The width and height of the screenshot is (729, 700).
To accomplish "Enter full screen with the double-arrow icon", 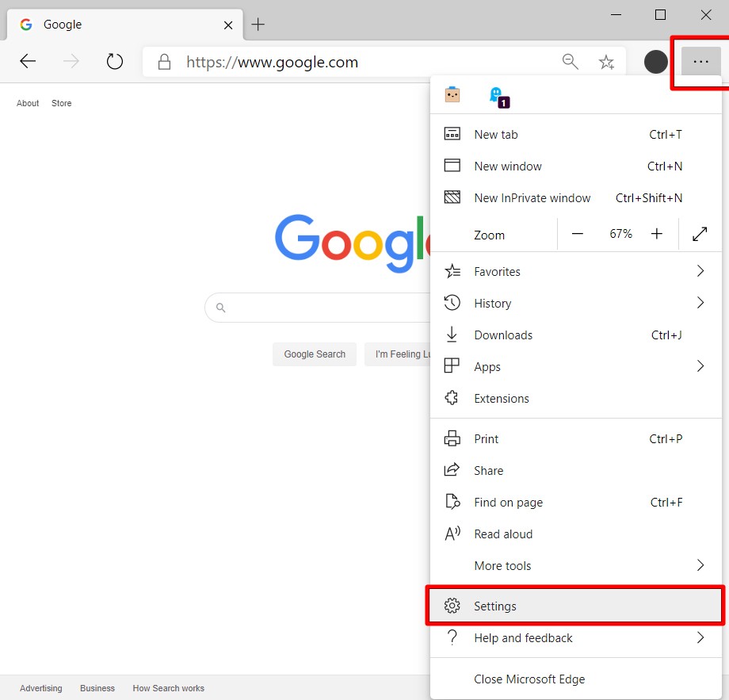I will (700, 234).
